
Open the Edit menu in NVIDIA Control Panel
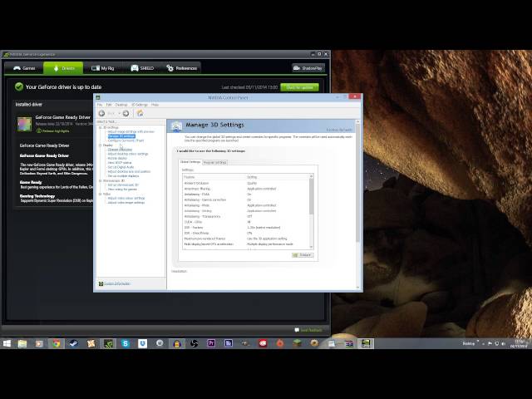[x=109, y=105]
